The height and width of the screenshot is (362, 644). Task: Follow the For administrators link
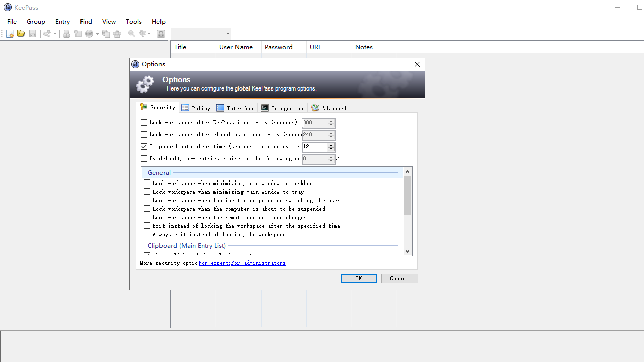tap(259, 263)
